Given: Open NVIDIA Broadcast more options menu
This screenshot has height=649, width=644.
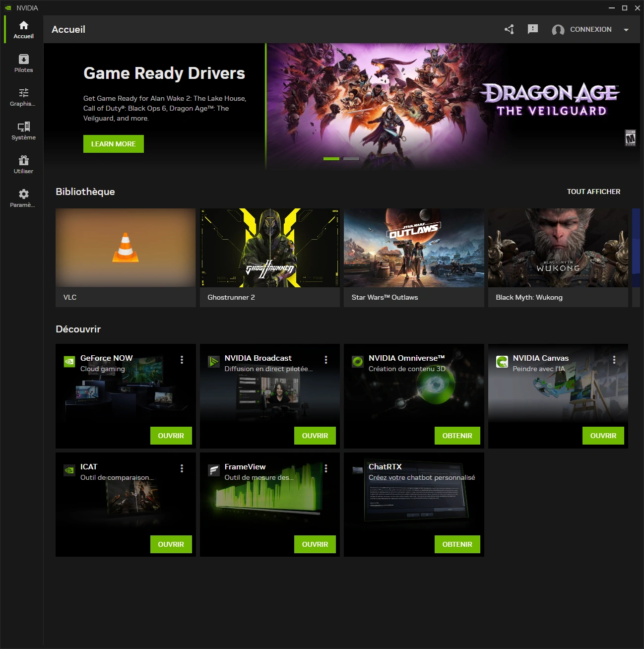Looking at the screenshot, I should coord(326,360).
